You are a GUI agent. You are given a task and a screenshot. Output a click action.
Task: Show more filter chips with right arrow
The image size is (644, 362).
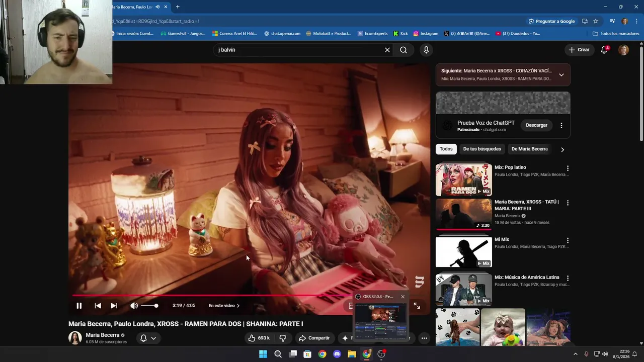pos(562,149)
